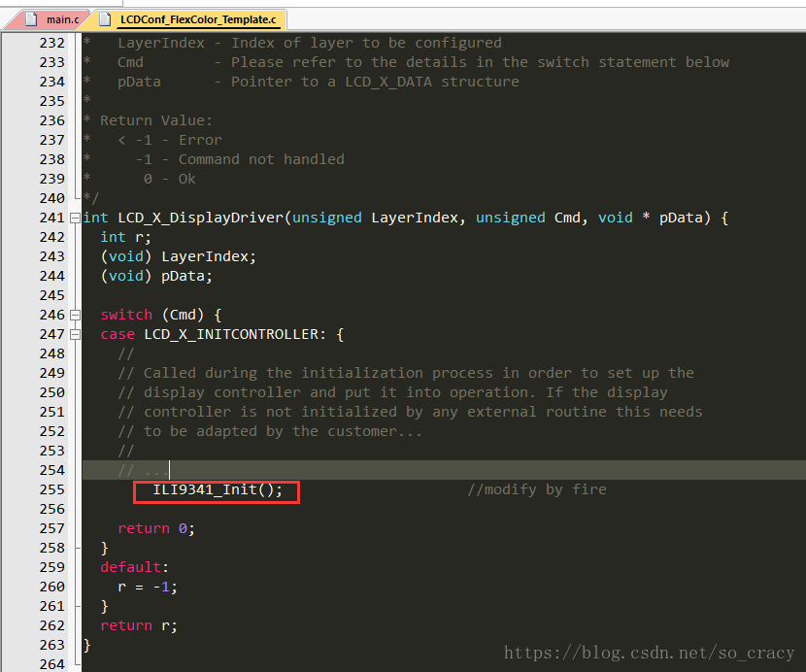The image size is (806, 672).
Task: Click line number 255 in the margin
Action: point(51,489)
